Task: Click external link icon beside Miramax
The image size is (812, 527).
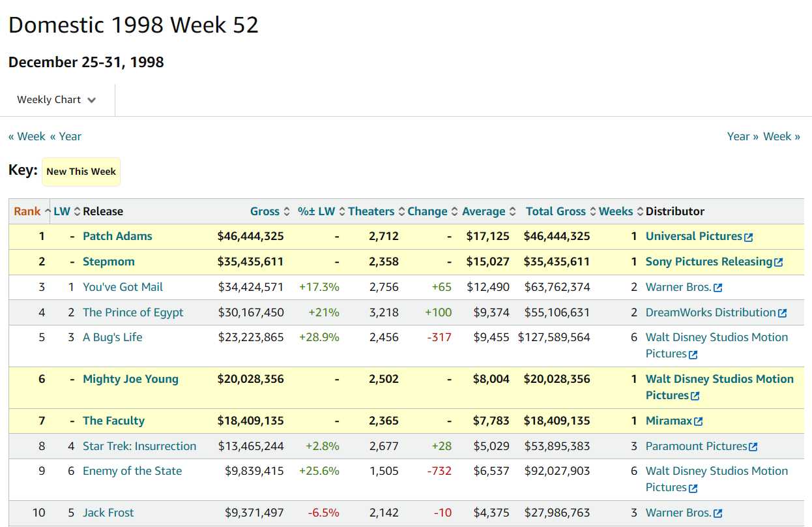Action: 699,422
